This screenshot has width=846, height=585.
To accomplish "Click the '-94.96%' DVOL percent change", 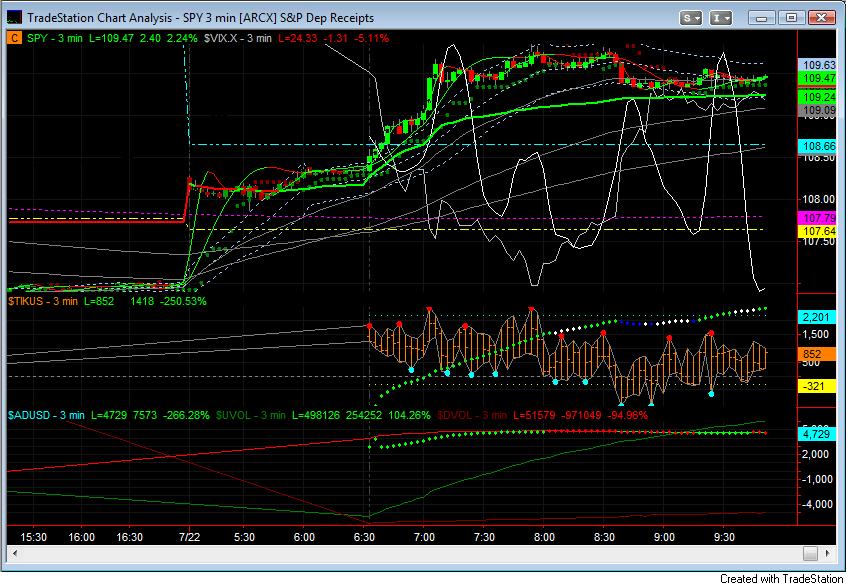I will (627, 415).
